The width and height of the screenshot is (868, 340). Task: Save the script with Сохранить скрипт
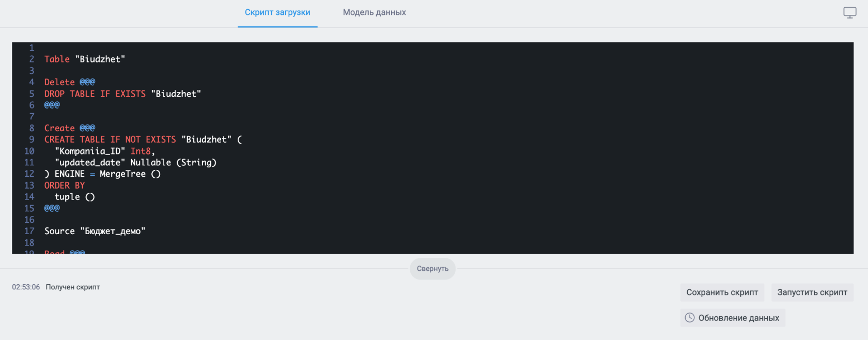tap(722, 292)
